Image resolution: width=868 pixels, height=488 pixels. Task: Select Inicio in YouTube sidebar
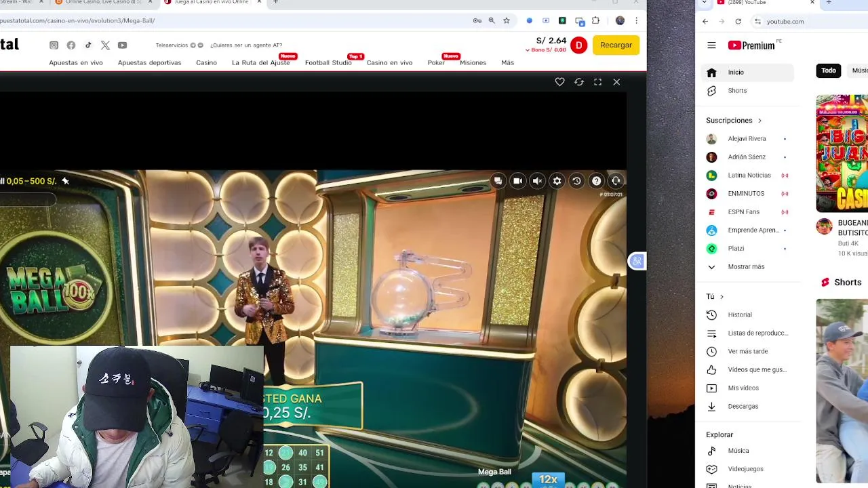pyautogui.click(x=747, y=73)
